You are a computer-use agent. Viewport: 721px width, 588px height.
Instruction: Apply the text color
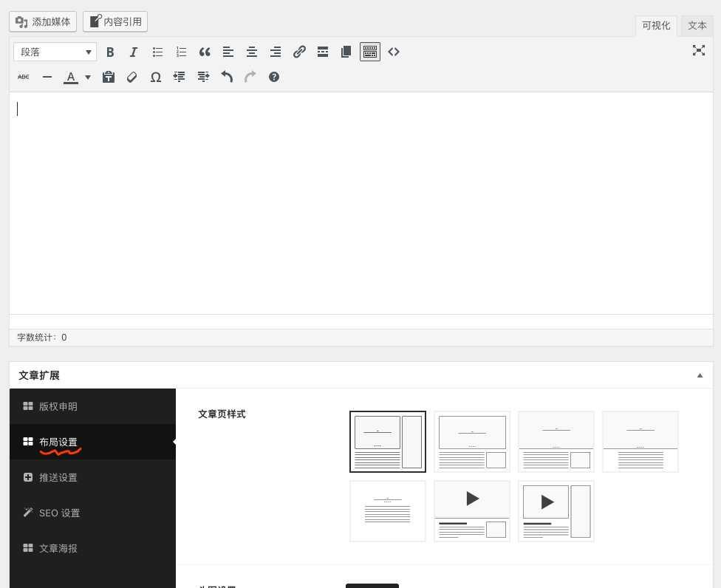click(x=71, y=77)
